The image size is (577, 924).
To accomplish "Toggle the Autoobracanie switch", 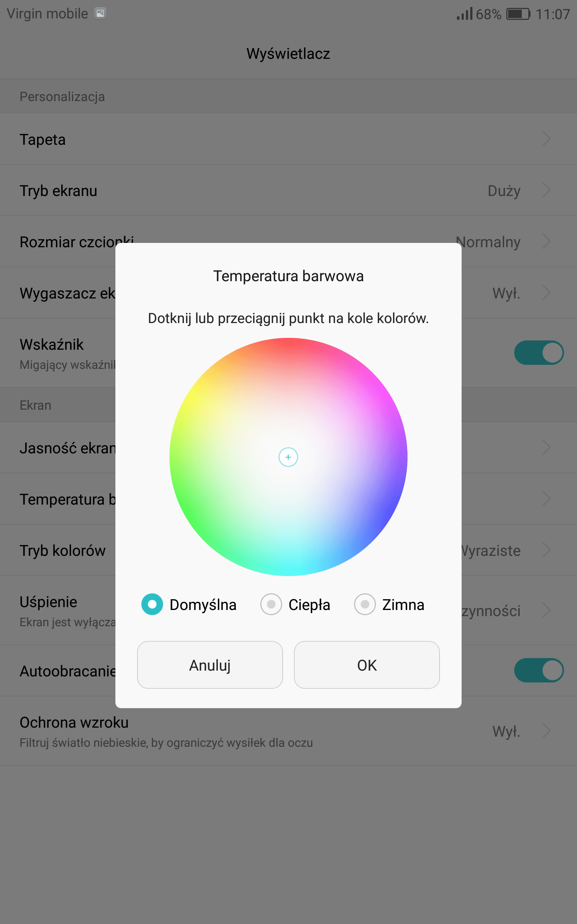I will pyautogui.click(x=539, y=670).
